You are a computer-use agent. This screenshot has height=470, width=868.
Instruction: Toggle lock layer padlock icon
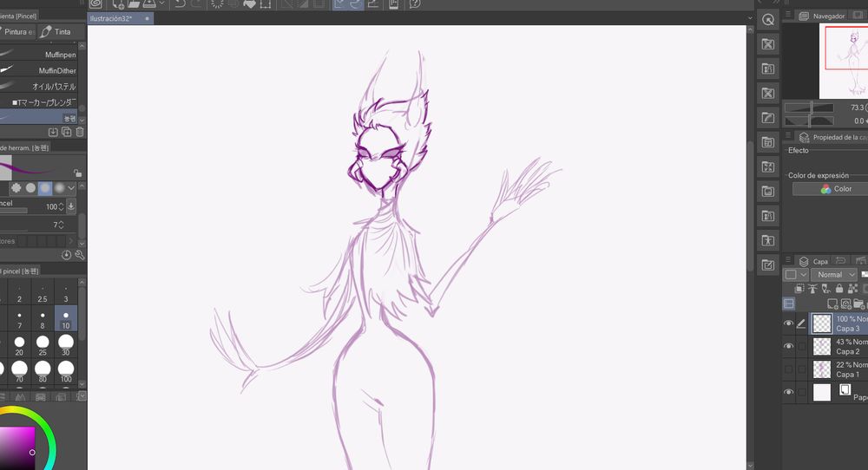(x=839, y=289)
